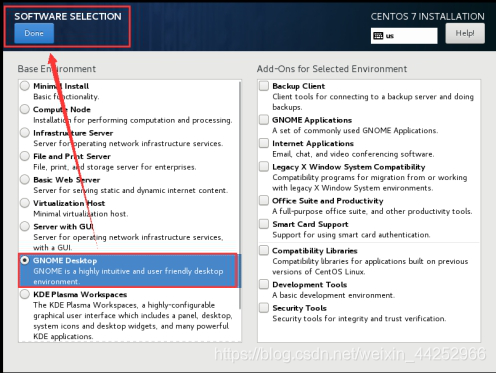
Task: Enable Smart Card Support checkbox
Action: click(x=264, y=224)
